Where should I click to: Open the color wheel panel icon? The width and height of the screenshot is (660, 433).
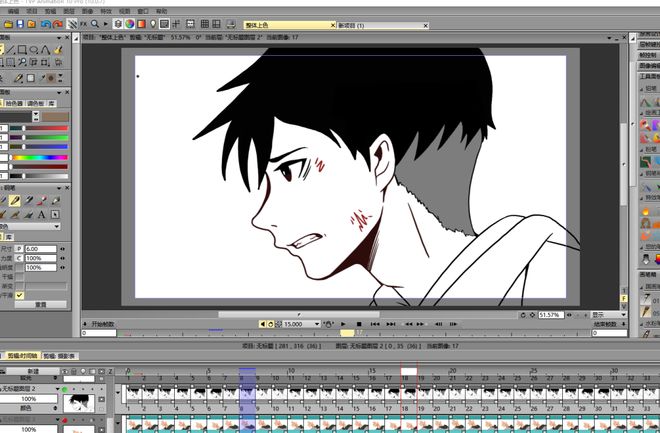click(130, 24)
